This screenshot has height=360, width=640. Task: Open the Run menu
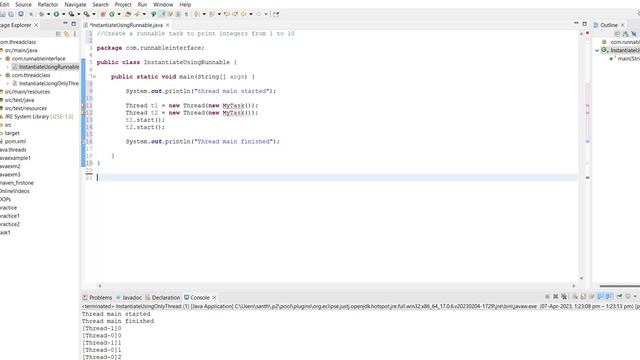click(x=142, y=4)
